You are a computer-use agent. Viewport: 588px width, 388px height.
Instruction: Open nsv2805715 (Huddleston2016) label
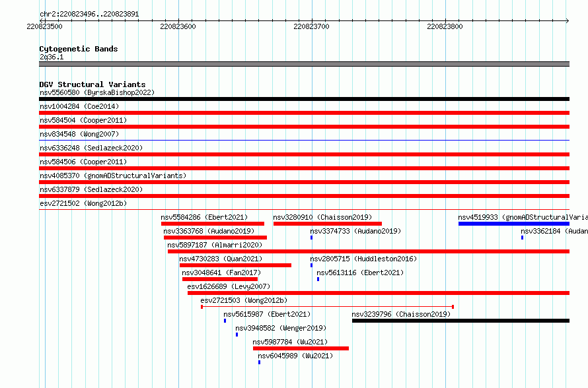coord(363,259)
